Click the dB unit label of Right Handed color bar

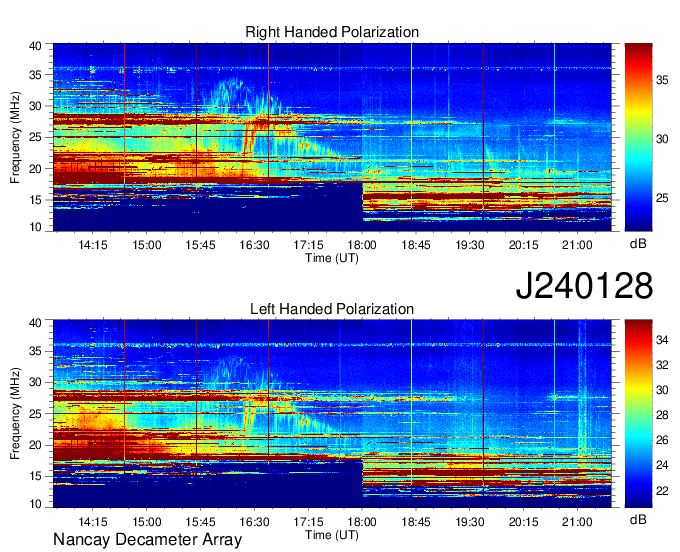coord(638,244)
